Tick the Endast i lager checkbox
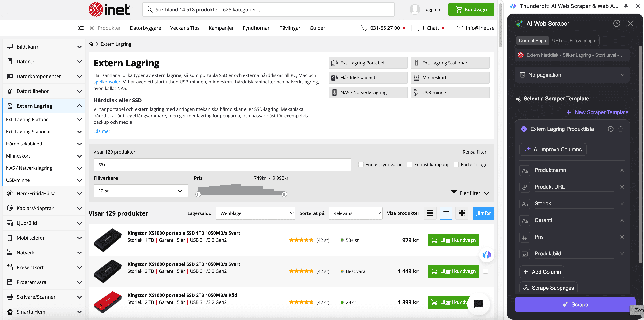Viewport: 644px width, 320px height. coord(456,165)
